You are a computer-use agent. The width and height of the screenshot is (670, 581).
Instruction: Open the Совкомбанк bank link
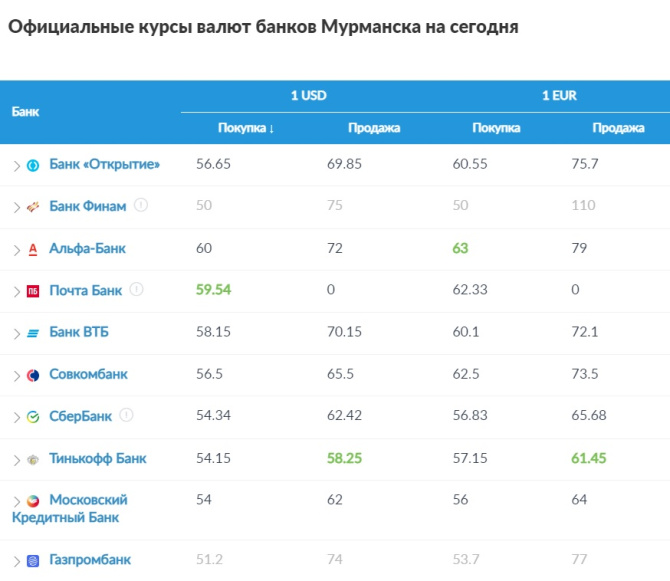click(x=88, y=374)
